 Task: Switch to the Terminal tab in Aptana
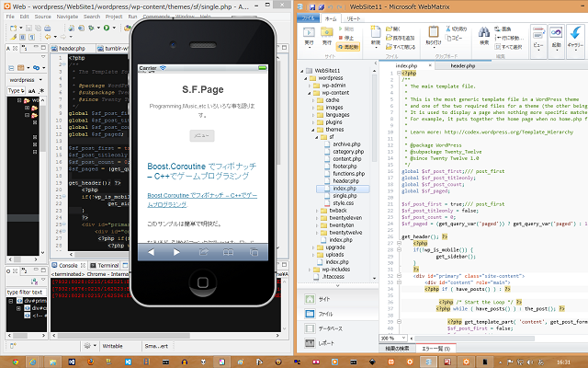click(107, 265)
